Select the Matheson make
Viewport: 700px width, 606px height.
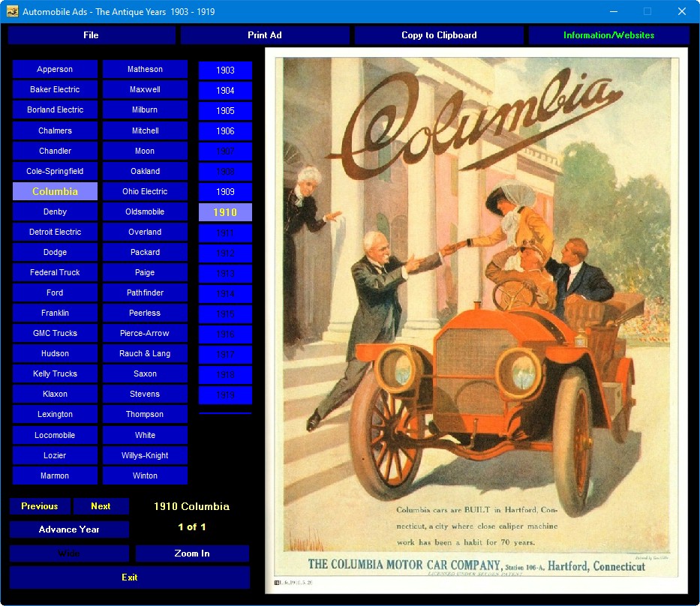pos(145,69)
